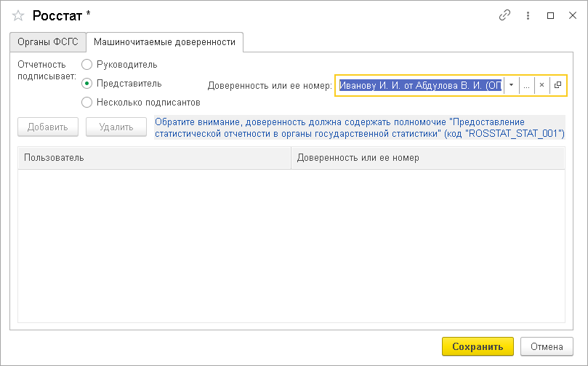
Task: Add Росстат form to favorites star
Action: pyautogui.click(x=19, y=15)
